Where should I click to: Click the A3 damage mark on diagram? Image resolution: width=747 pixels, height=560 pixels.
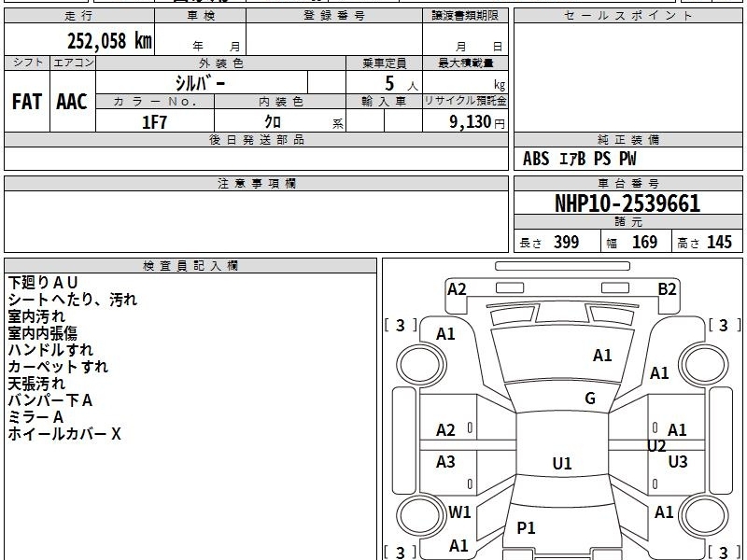pos(445,461)
